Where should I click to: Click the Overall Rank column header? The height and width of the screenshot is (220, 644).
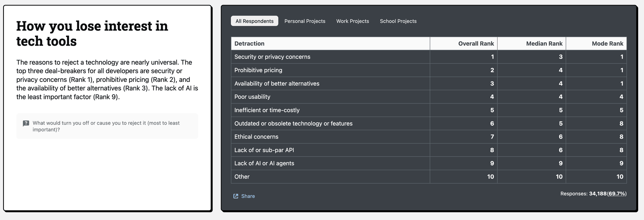point(476,43)
